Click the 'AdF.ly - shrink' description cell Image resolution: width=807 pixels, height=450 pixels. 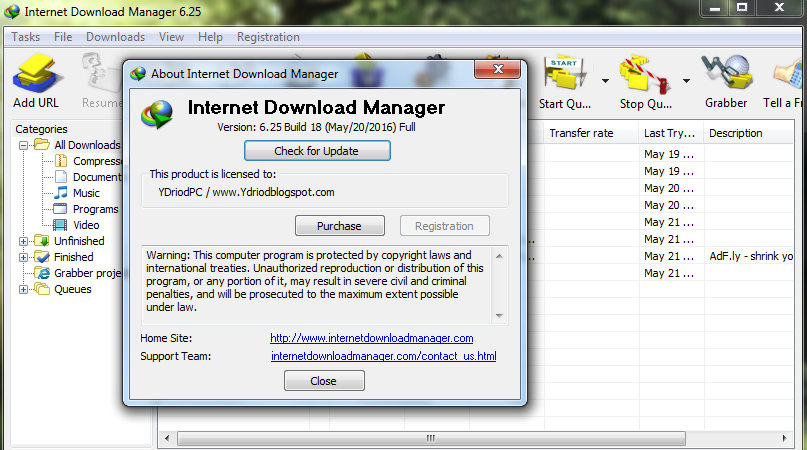point(750,256)
